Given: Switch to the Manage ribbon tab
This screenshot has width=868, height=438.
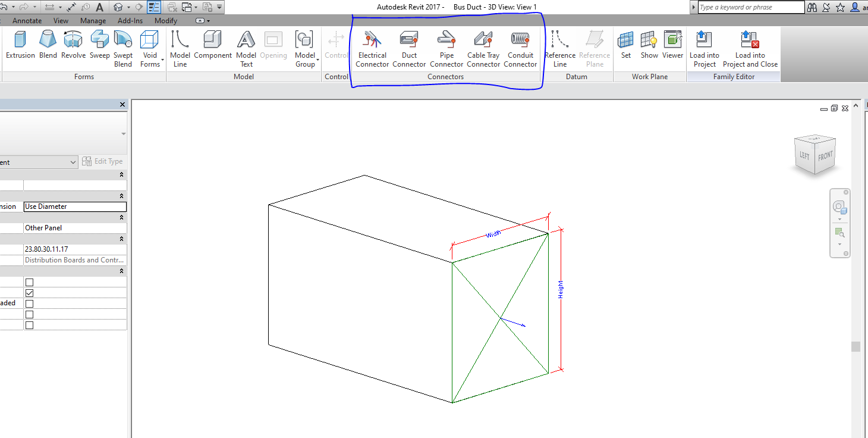Looking at the screenshot, I should click(93, 20).
